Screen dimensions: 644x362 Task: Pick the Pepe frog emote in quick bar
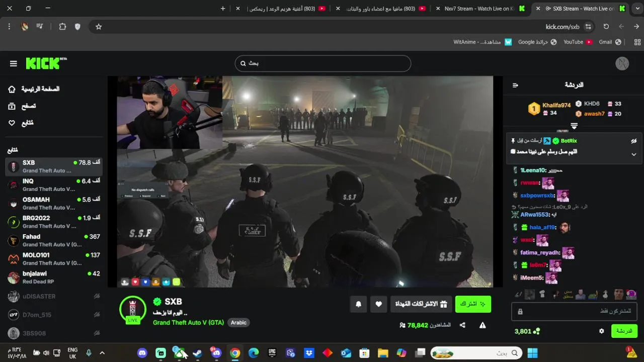[593, 295]
